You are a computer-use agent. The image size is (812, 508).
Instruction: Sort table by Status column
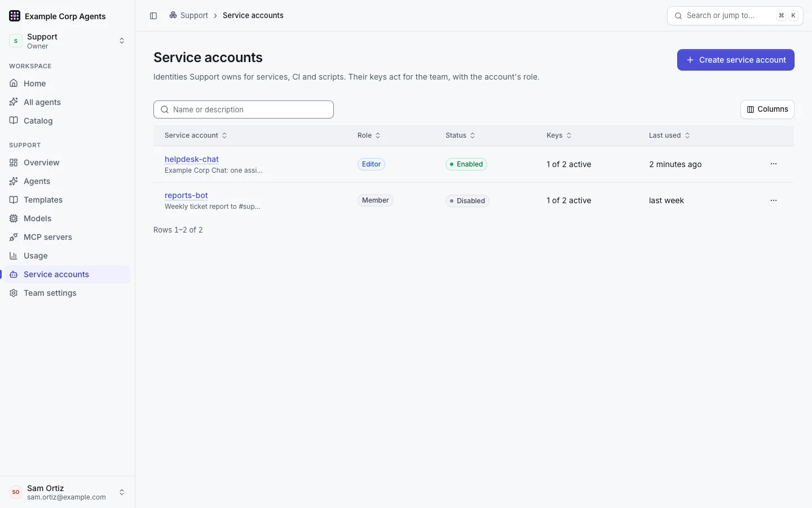point(460,135)
